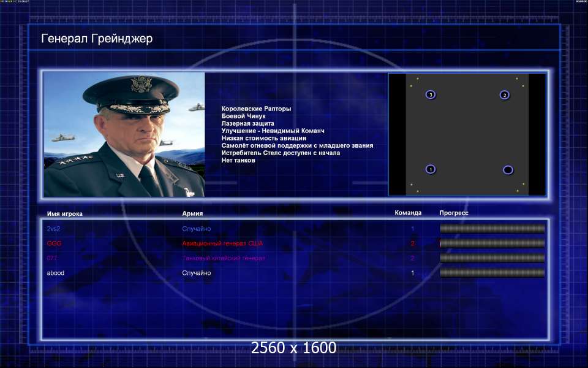Click General Granger's portrait image
Image resolution: width=588 pixels, height=368 pixels.
(124, 134)
